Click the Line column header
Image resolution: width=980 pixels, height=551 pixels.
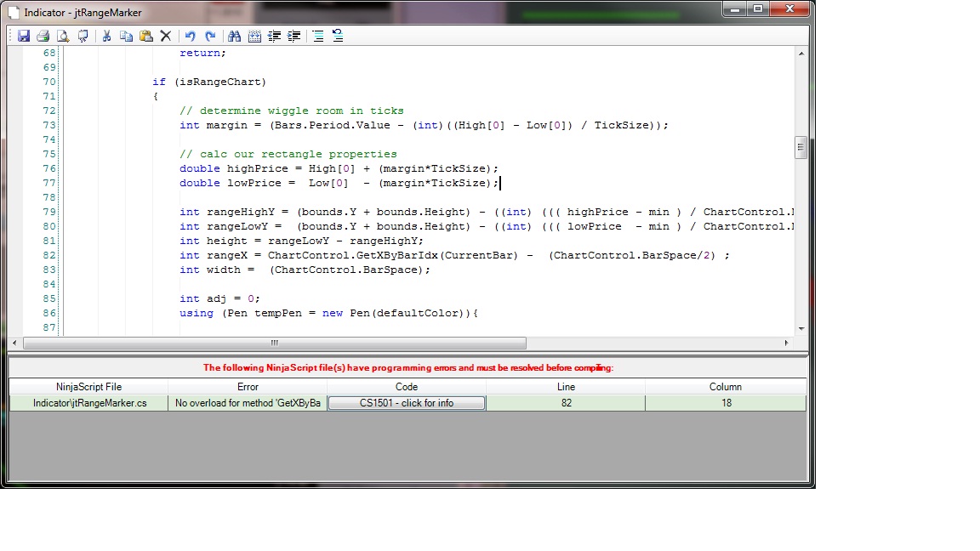566,387
